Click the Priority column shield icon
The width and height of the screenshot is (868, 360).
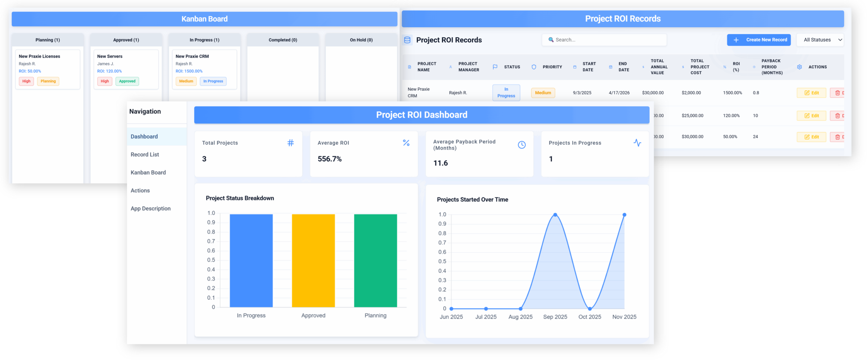[x=534, y=67]
